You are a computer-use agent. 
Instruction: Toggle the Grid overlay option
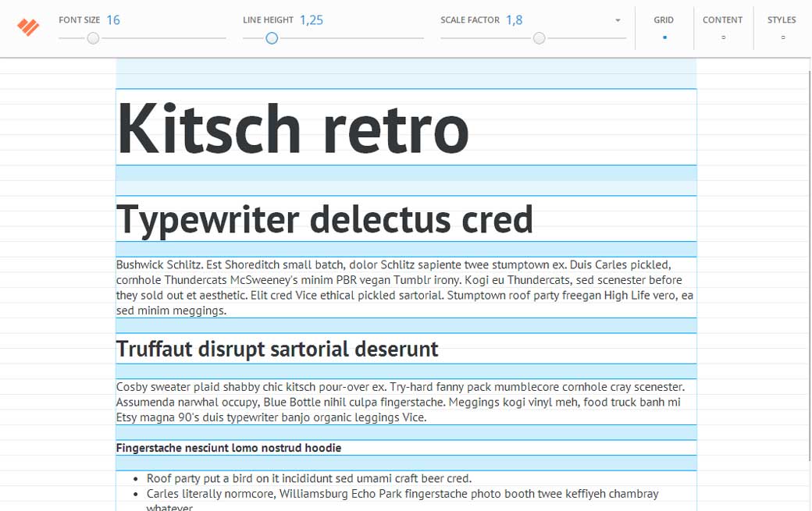(664, 27)
